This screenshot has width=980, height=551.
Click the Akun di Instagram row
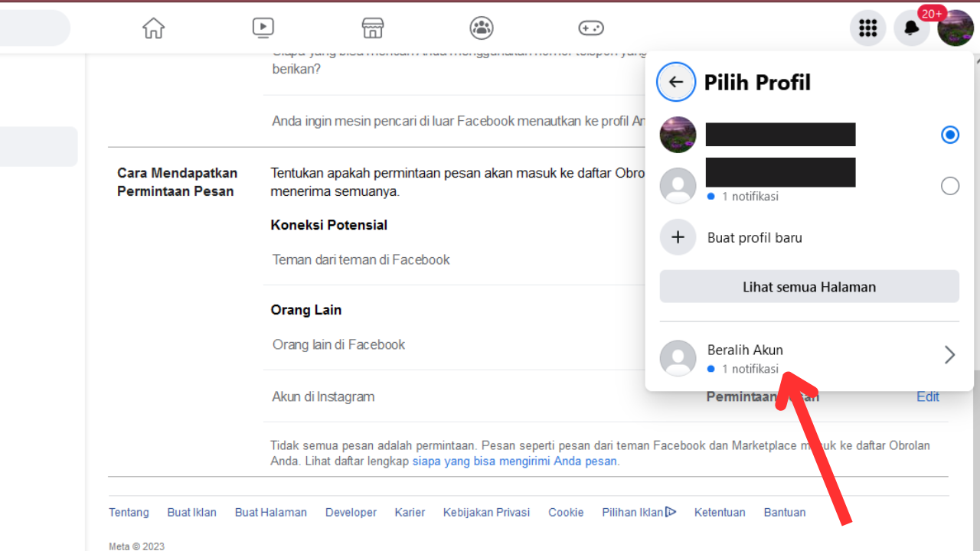(323, 396)
